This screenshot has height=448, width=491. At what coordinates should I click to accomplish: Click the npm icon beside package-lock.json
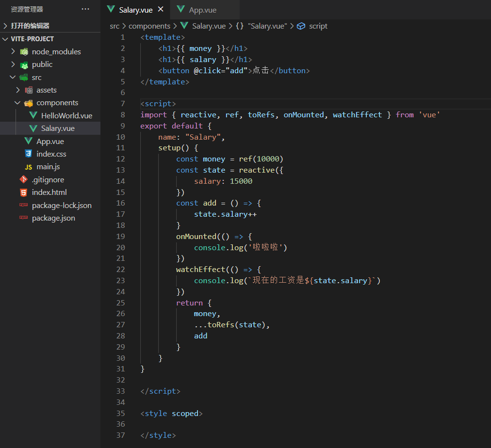coord(24,205)
